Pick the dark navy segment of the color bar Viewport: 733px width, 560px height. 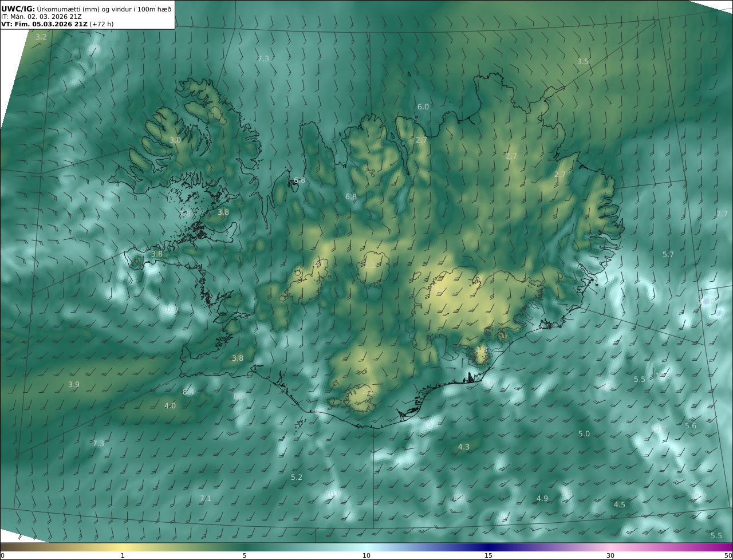(488, 547)
